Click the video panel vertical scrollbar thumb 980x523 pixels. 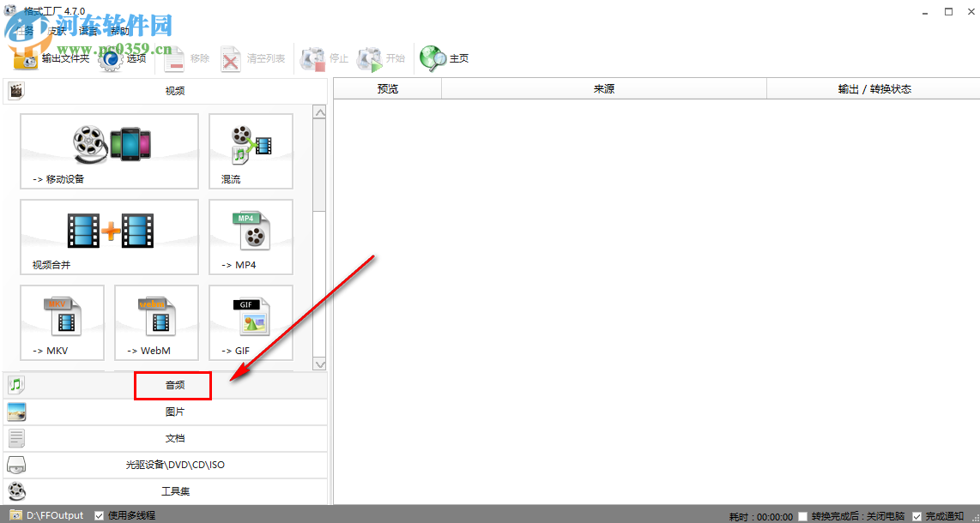pos(319,165)
